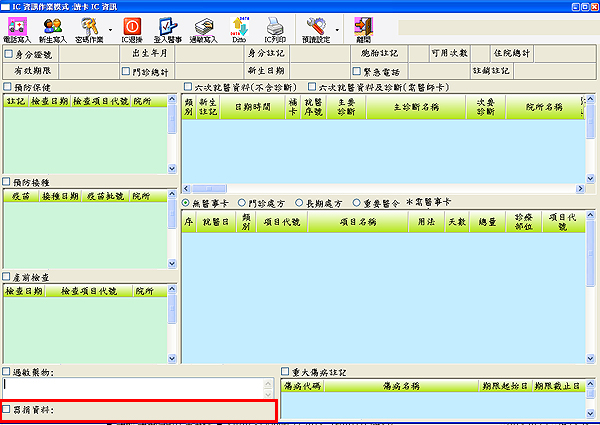This screenshot has height=425, width=600.
Task: Check the 身分證號 checkbox
Action: (x=10, y=55)
